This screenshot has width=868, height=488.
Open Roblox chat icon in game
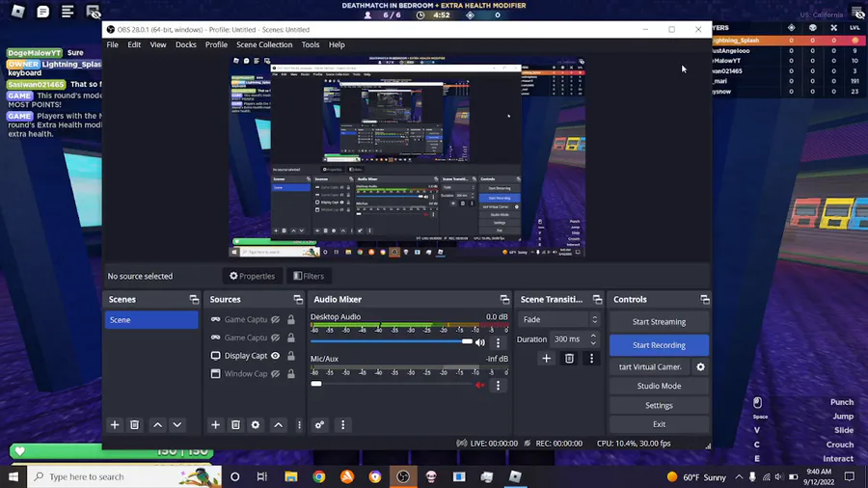tap(42, 12)
